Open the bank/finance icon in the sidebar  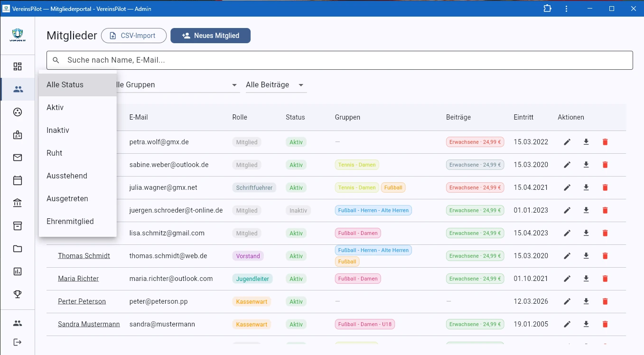(x=18, y=203)
